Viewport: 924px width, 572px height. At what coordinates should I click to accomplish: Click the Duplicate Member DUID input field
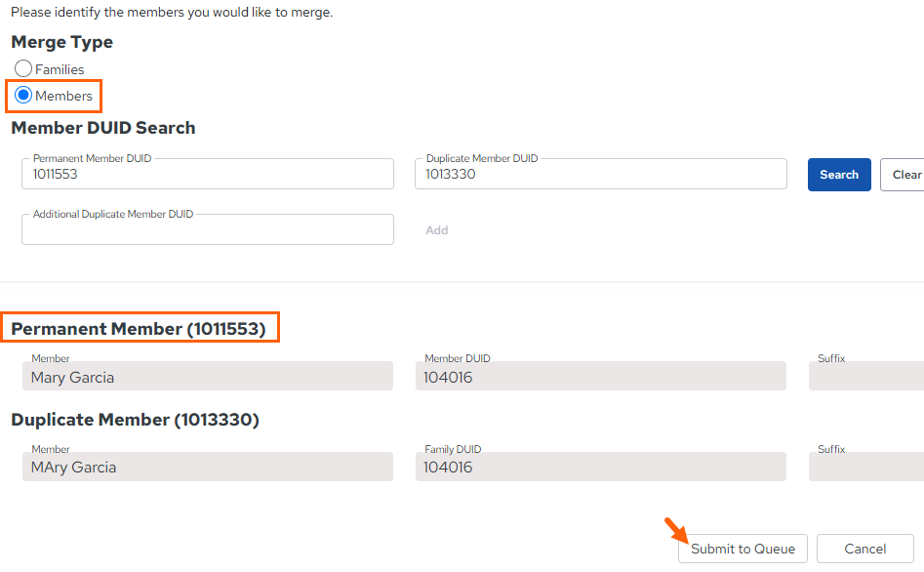pyautogui.click(x=600, y=174)
